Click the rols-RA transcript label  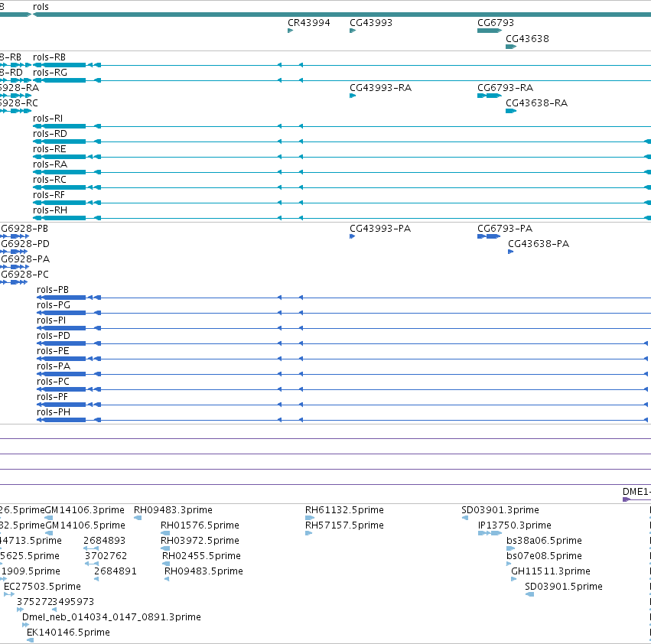[x=50, y=165]
